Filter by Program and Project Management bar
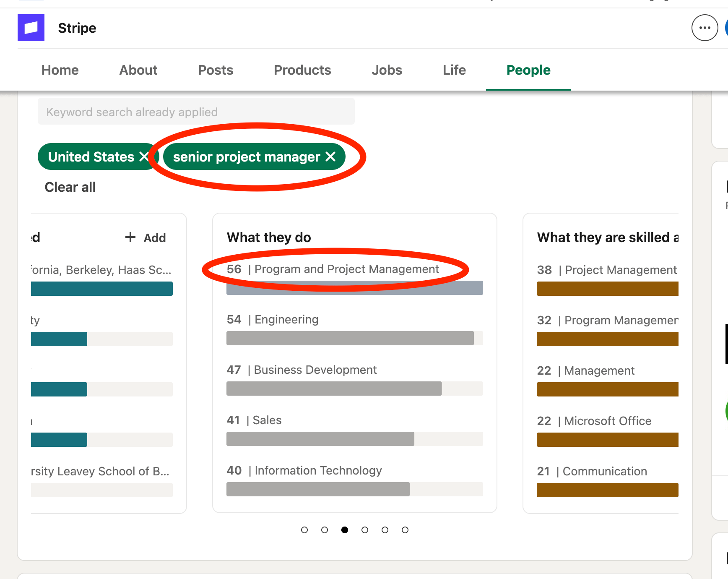 (354, 288)
